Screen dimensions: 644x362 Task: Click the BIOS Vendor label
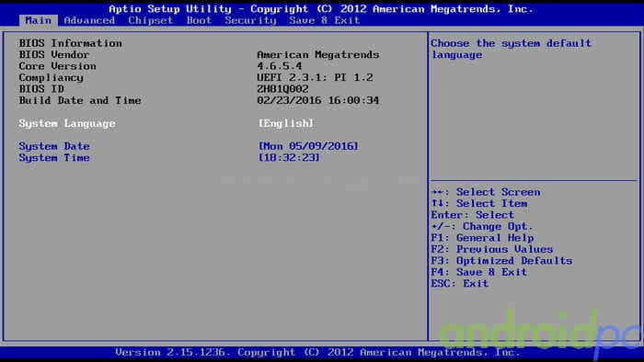53,55
